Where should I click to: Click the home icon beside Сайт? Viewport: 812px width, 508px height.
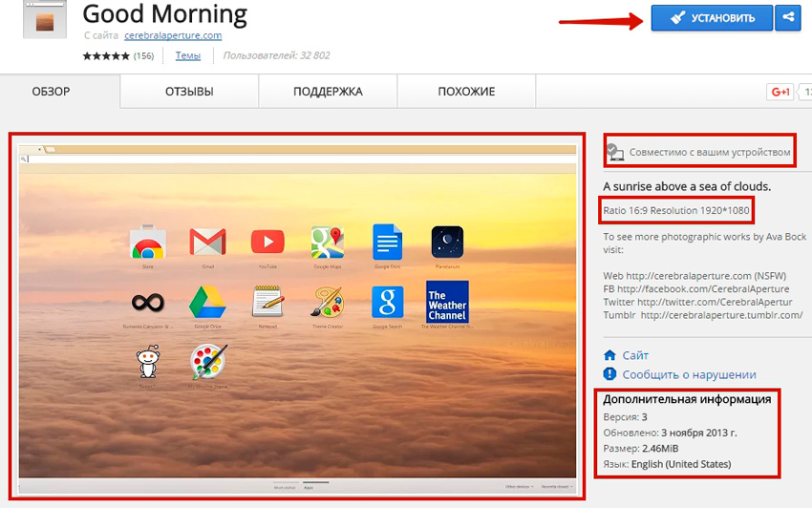click(x=610, y=355)
